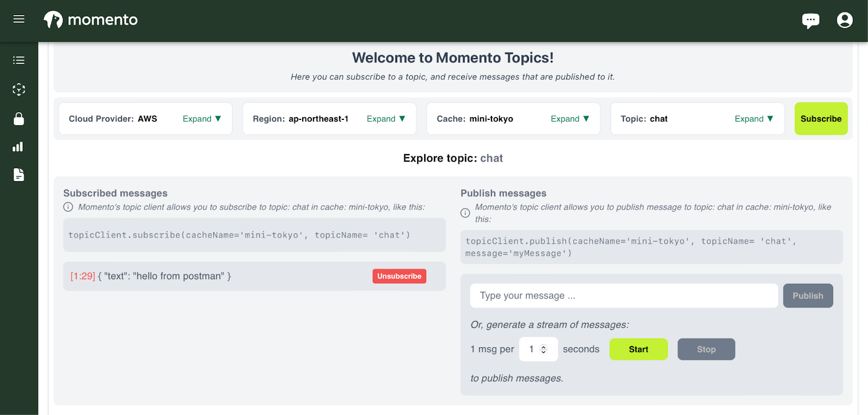This screenshot has width=868, height=415.
Task: Open the chat feedback bubble icon
Action: [810, 21]
